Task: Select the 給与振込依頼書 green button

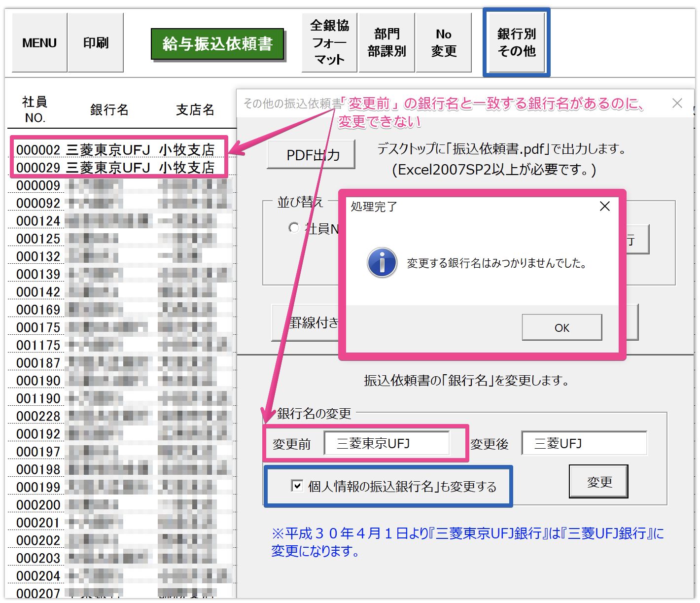Action: point(217,44)
